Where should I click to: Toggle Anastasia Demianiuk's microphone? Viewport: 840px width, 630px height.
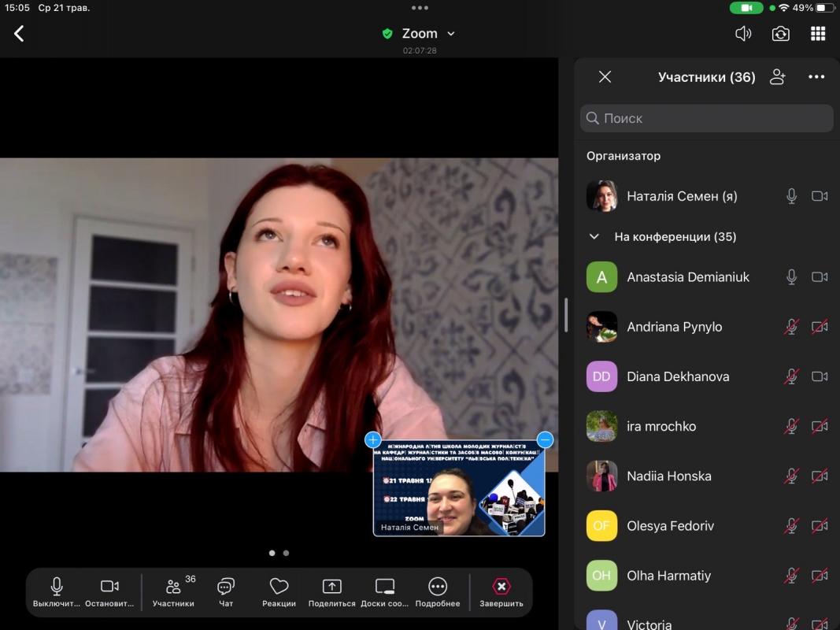(x=791, y=277)
